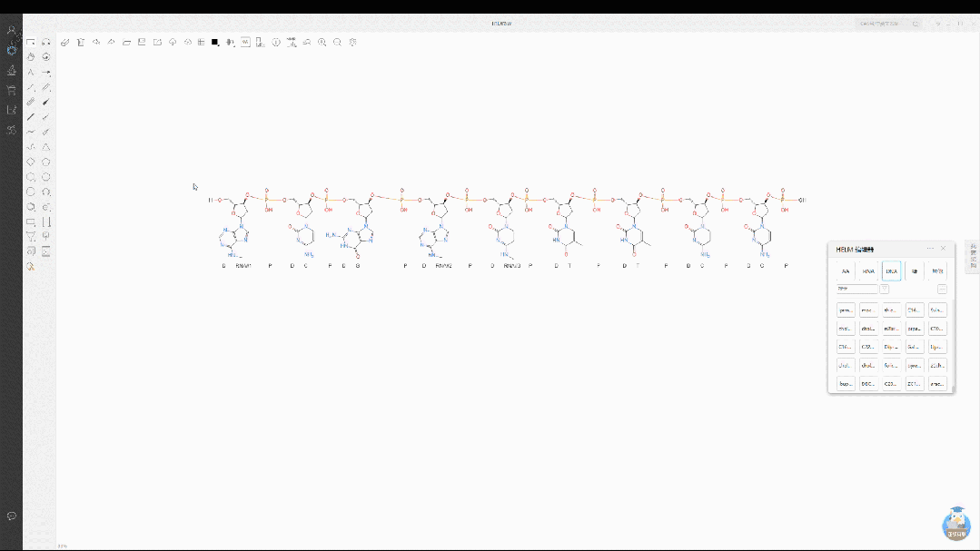Viewport: 980px width, 551px height.
Task: Open filter funnel dropdown in HELM panel
Action: 885,289
